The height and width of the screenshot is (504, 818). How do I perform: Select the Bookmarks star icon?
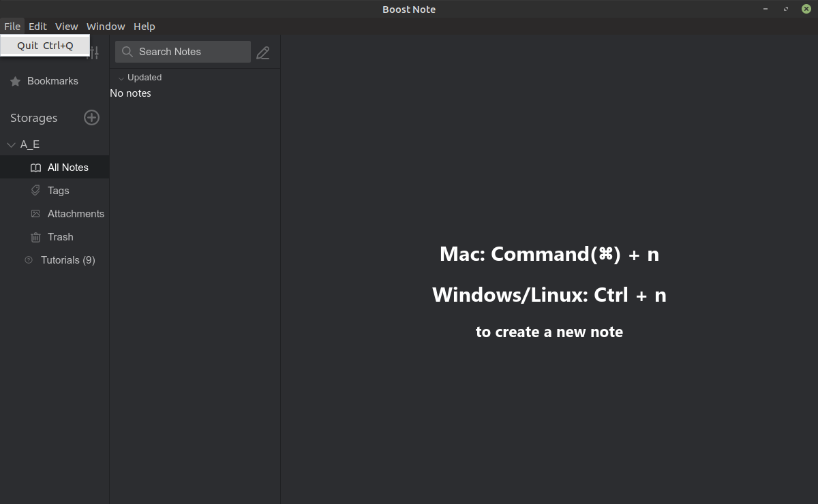pos(15,80)
